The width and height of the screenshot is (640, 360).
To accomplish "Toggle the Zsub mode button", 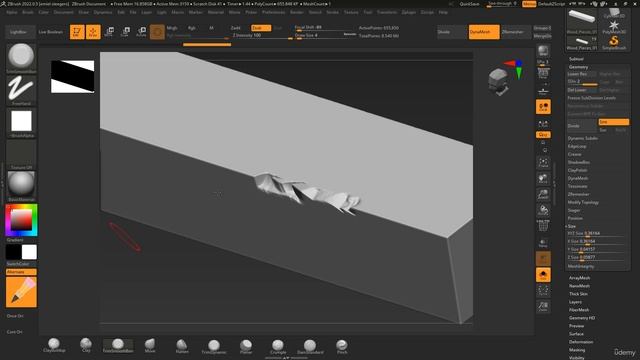I will coord(261,28).
